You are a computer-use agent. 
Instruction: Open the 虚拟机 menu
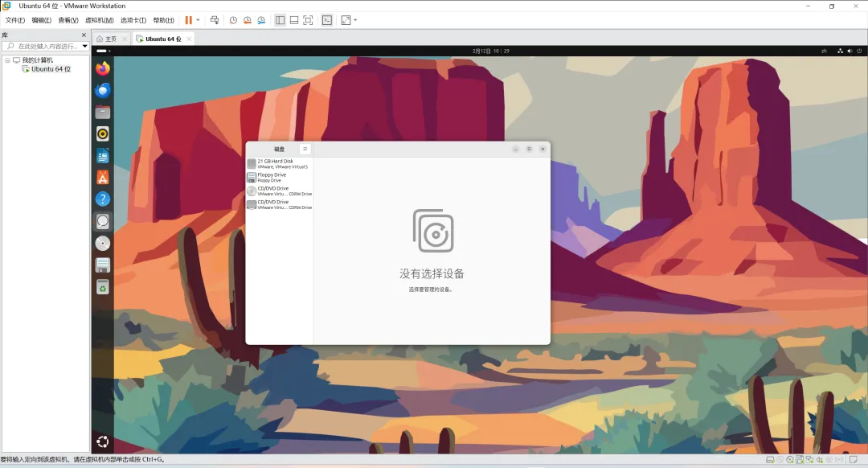coord(99,20)
